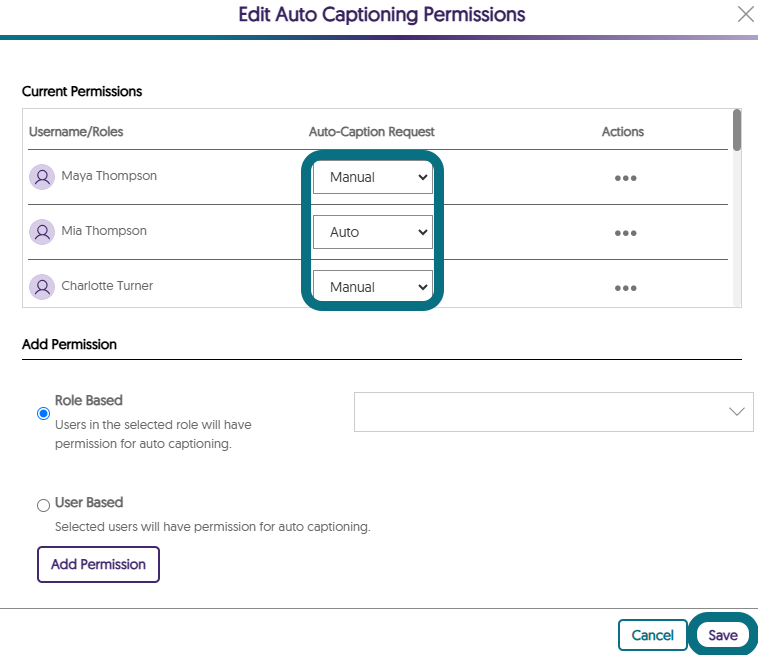Image resolution: width=758 pixels, height=655 pixels.
Task: Expand Charlotte Turner's Manual request dropdown
Action: [373, 287]
